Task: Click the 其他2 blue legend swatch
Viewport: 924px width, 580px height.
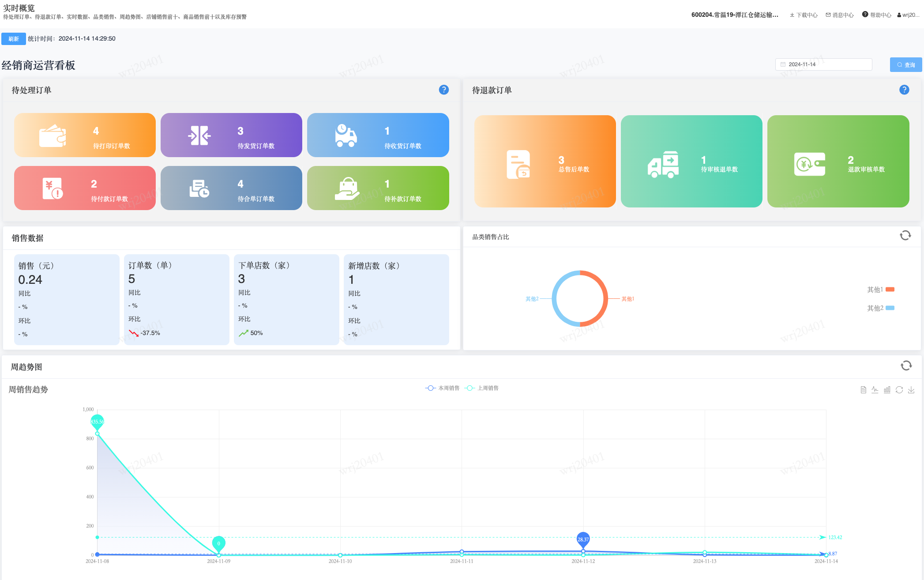Action: [890, 308]
